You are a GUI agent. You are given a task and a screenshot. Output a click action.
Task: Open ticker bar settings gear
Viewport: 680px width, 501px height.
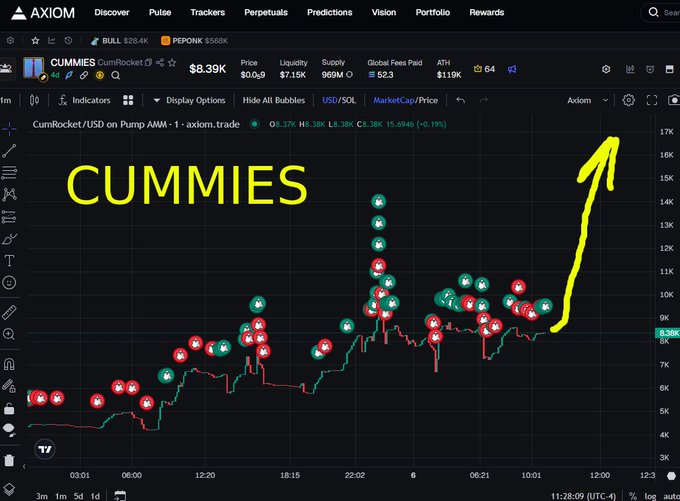[x=10, y=41]
